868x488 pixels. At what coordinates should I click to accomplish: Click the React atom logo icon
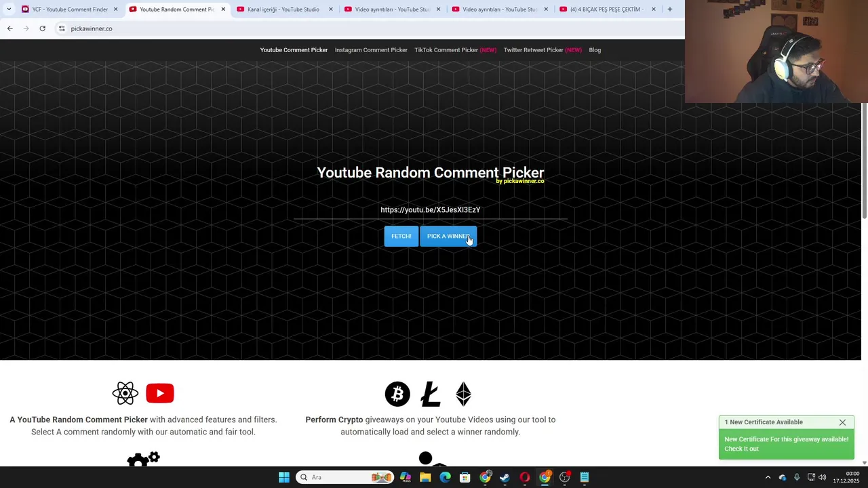(x=125, y=393)
